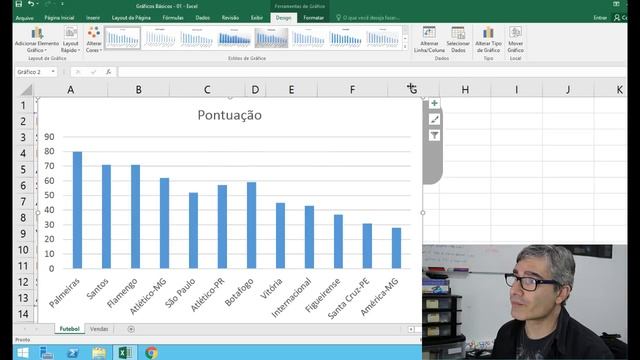Click the Chart Styles brush button

(434, 119)
